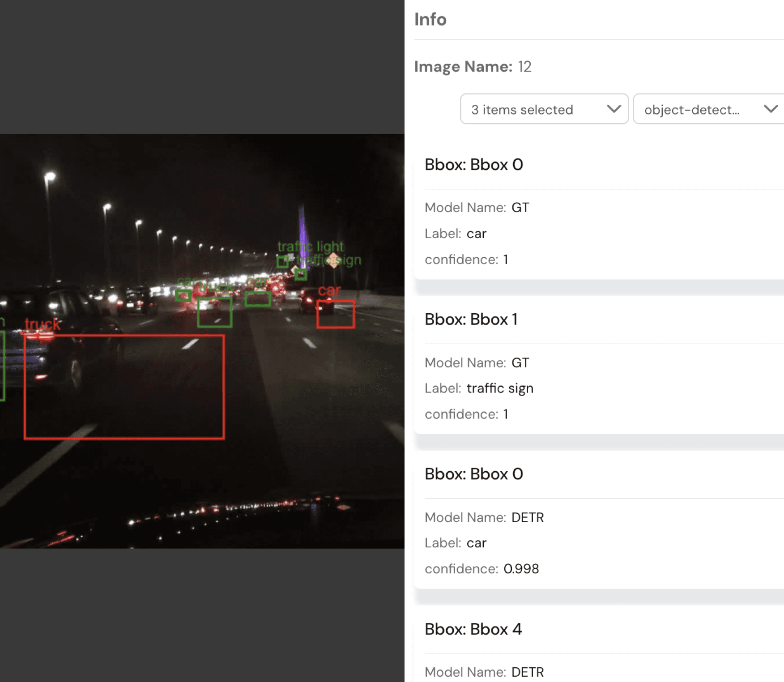784x682 pixels.
Task: Click the red 'car' annotation label
Action: tap(329, 291)
